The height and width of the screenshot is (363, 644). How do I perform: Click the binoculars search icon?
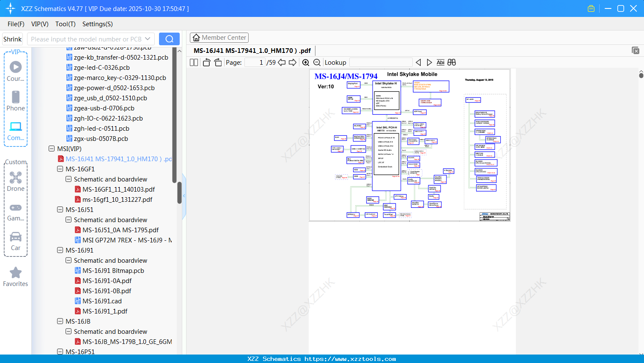pyautogui.click(x=452, y=63)
